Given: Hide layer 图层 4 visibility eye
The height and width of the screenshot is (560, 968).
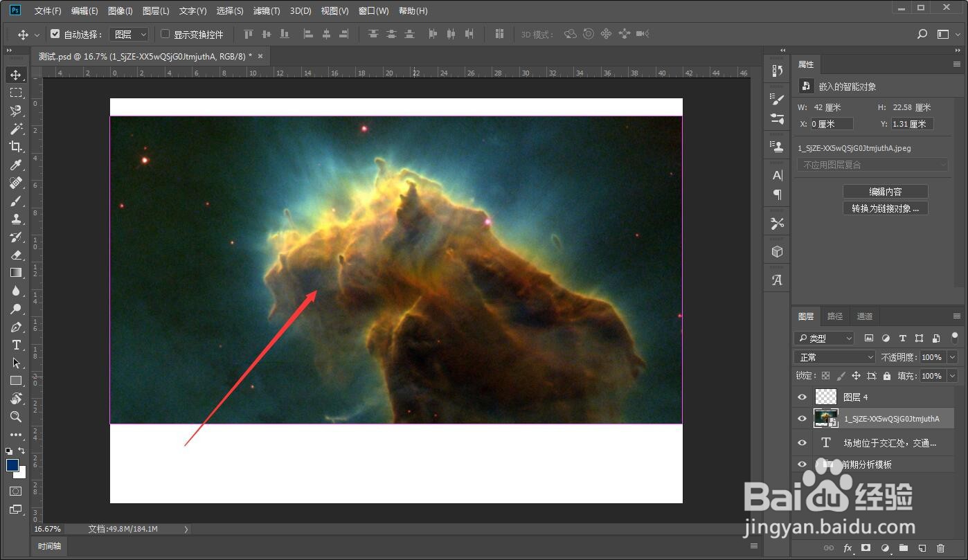Looking at the screenshot, I should click(802, 397).
